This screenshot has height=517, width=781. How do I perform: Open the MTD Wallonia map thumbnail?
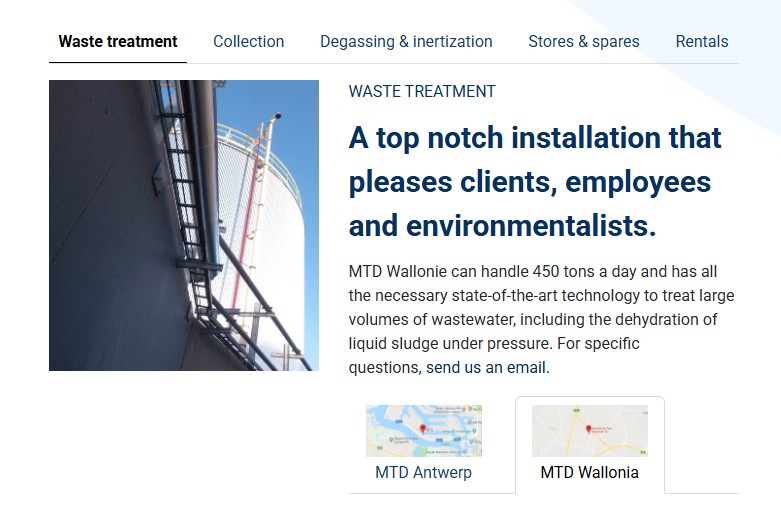click(x=589, y=431)
